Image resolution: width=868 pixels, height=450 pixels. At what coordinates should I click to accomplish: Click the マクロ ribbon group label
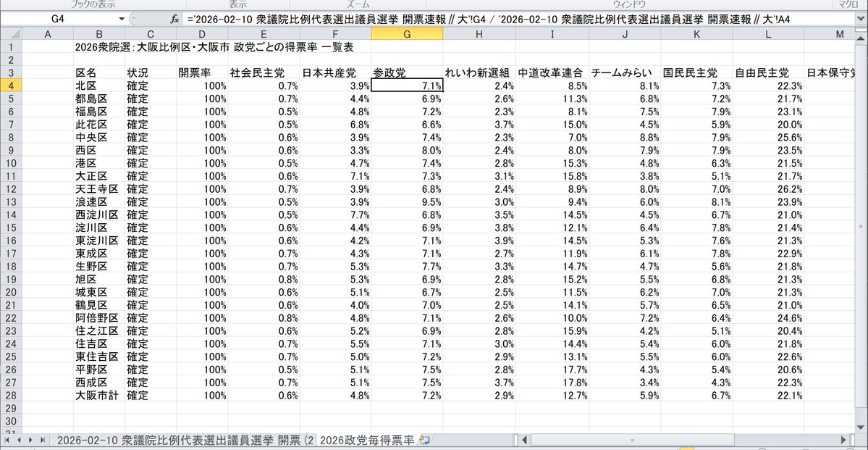click(x=848, y=4)
